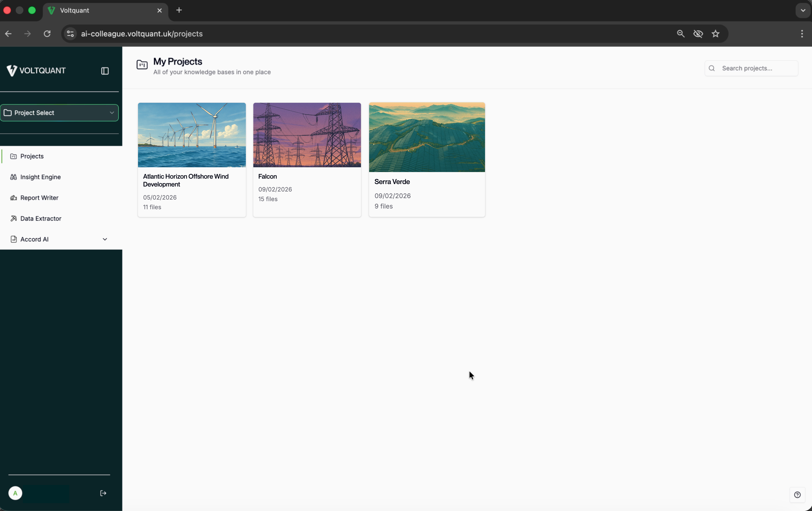Open the browser tab list chevron

(x=803, y=10)
